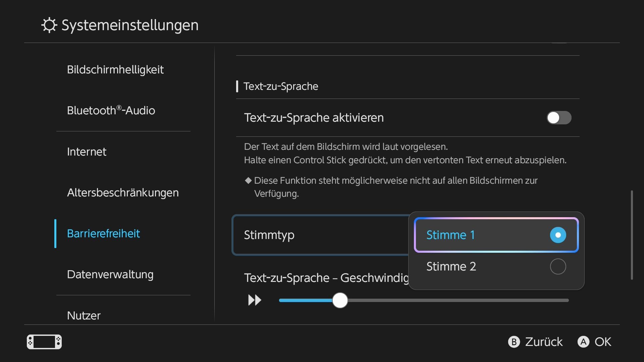Viewport: 644px width, 362px height.
Task: Select Internet in the sidebar
Action: 87,152
